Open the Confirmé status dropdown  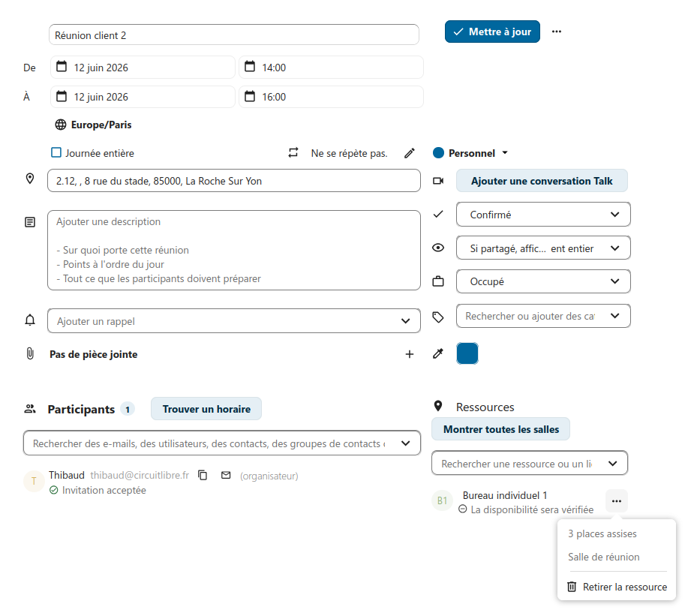[543, 215]
